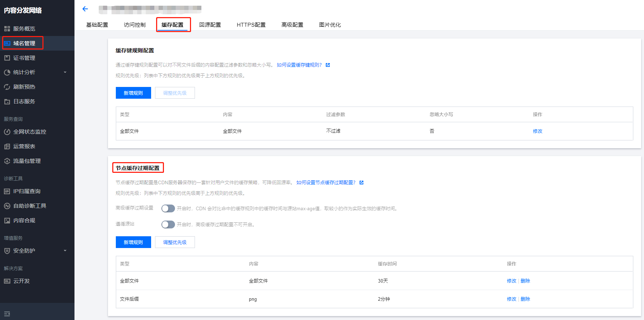
Task: Expand the 安全防护 submenu chevron
Action: 65,251
